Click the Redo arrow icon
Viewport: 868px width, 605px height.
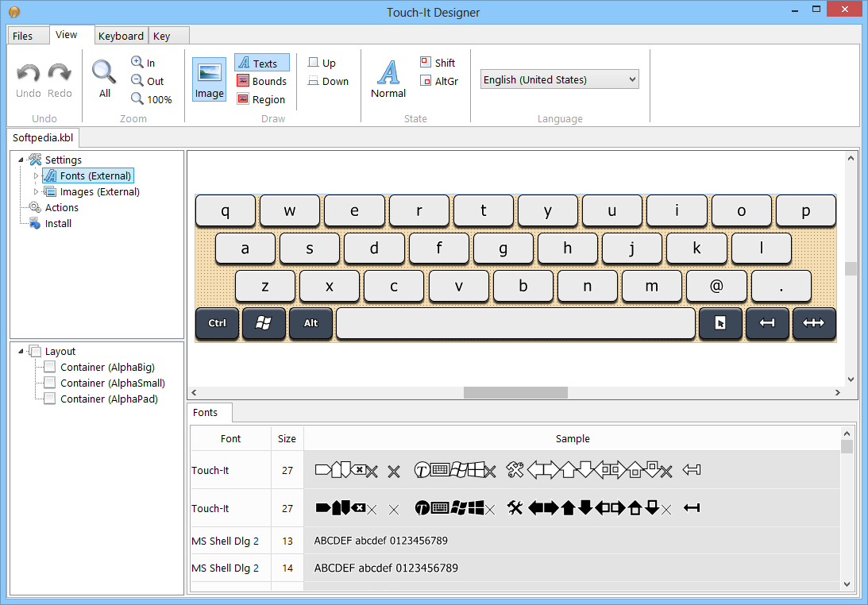(x=60, y=73)
